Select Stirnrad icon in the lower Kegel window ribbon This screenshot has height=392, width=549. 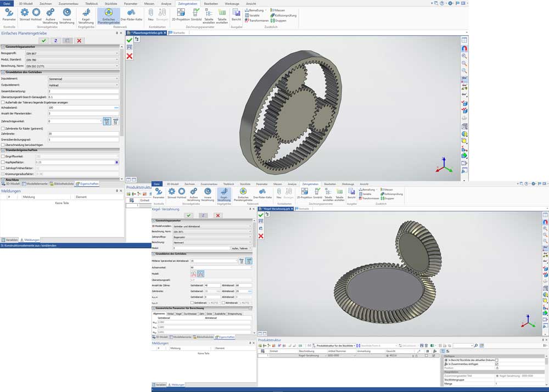pos(171,193)
